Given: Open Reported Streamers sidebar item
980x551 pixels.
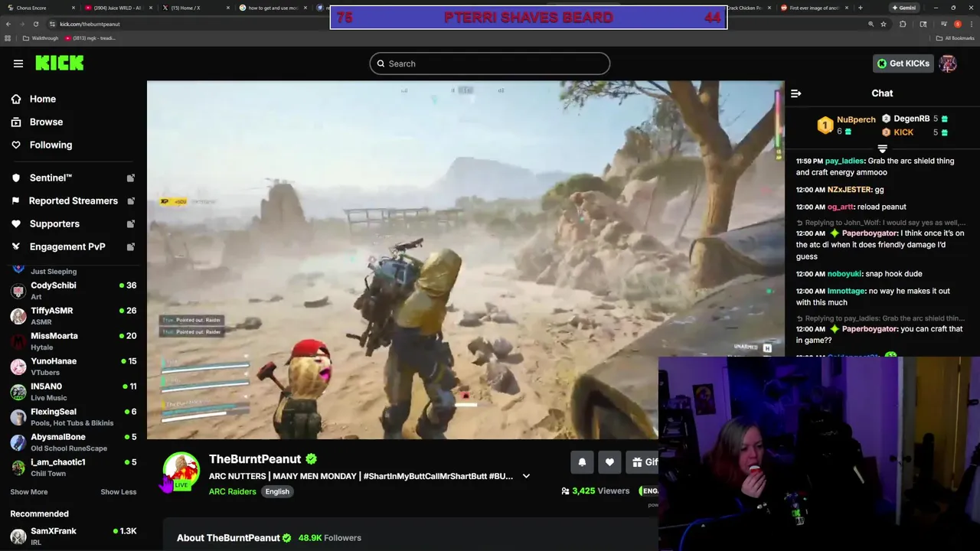Looking at the screenshot, I should [73, 201].
